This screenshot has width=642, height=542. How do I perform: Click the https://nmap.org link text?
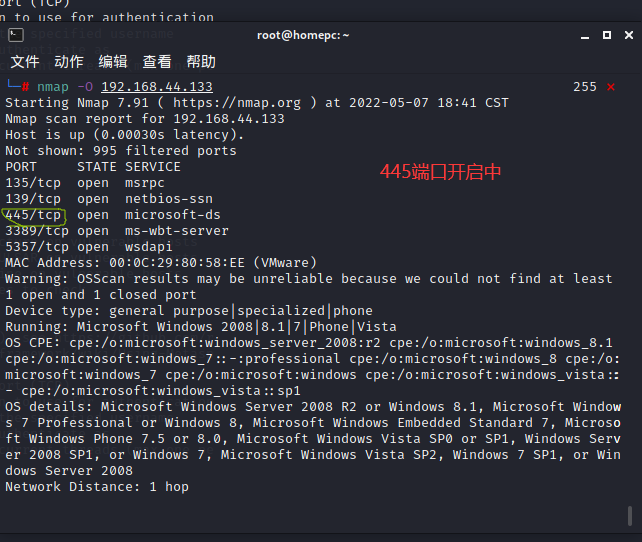237,103
